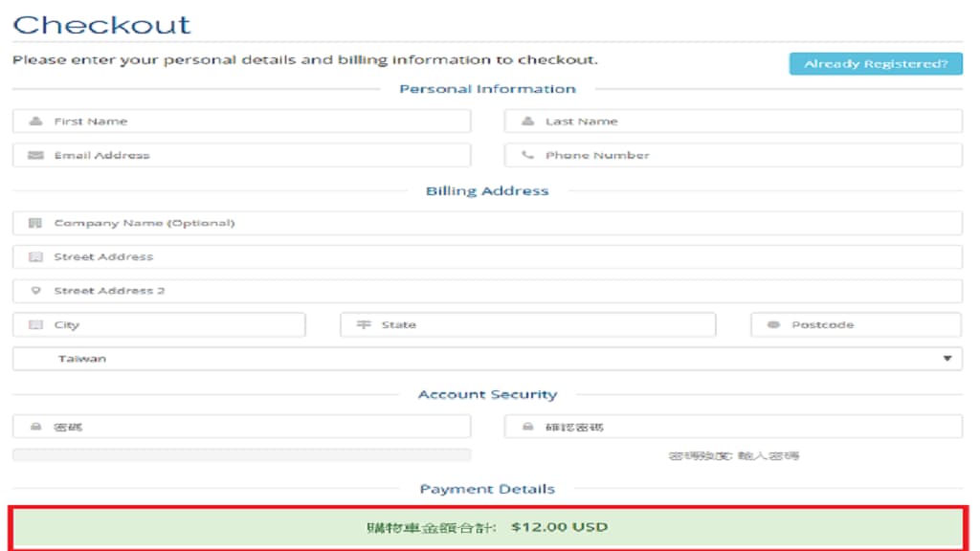Click the person icon in First Name field
Screen dimensions: 980x551
(36, 121)
